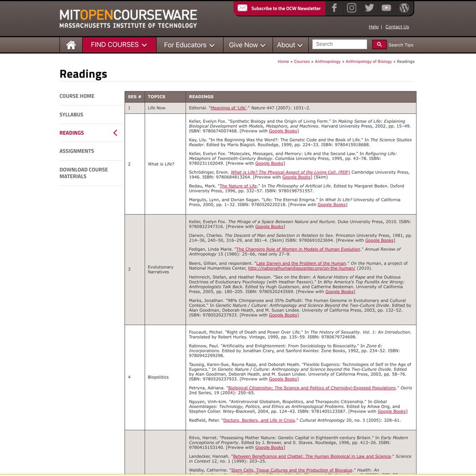This screenshot has height=476, width=476.
Task: Open Biological Citizenship article link
Action: (312, 387)
